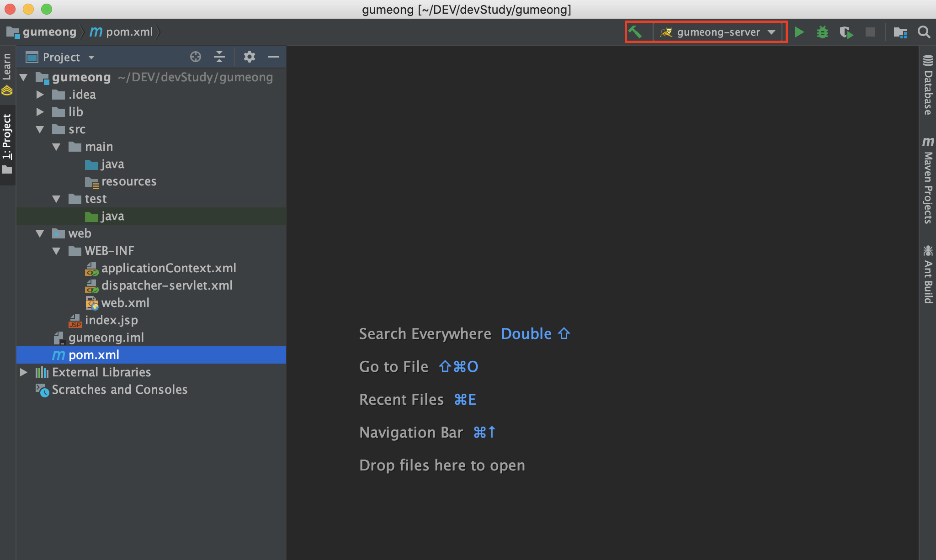
Task: Open Project panel settings gear
Action: (x=249, y=57)
